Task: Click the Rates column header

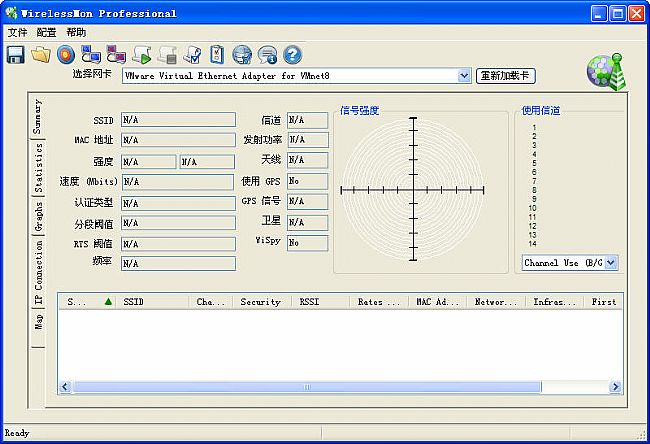Action: tap(379, 302)
